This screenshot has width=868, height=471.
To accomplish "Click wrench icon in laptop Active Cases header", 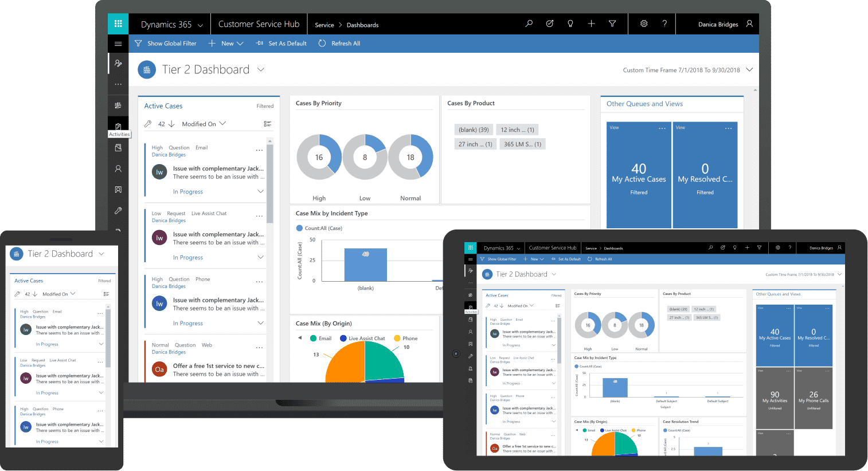I will click(x=148, y=123).
